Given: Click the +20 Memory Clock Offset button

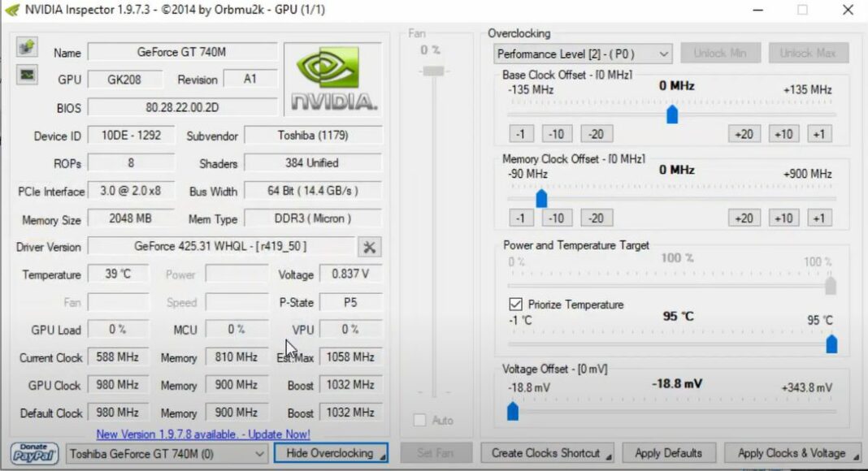Looking at the screenshot, I should coord(744,218).
